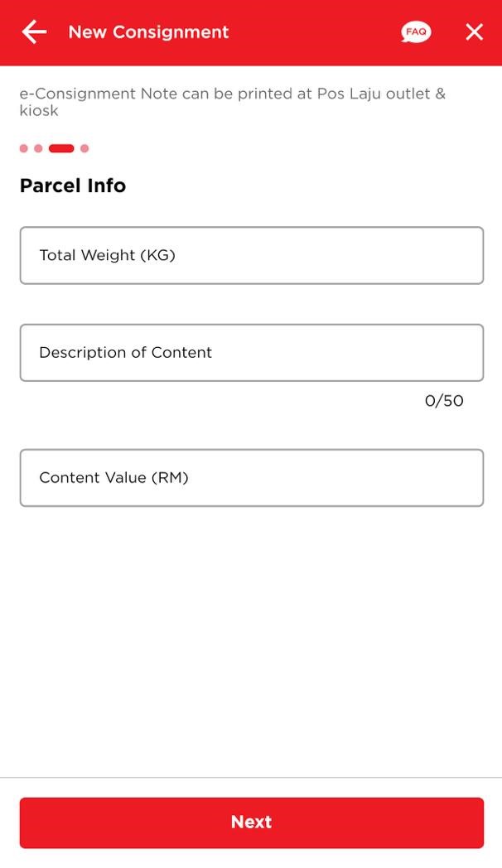Open the FAQ chat bubble icon
The image size is (502, 868).
pos(416,32)
